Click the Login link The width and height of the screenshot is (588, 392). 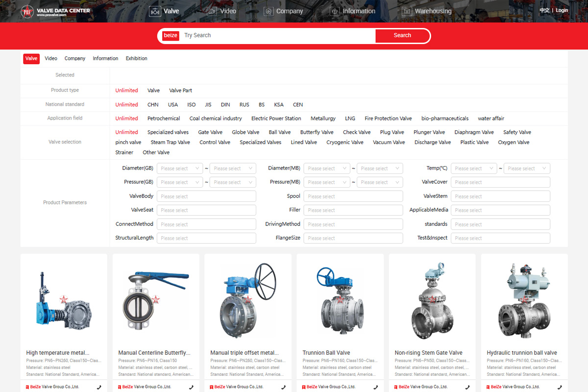click(x=562, y=10)
